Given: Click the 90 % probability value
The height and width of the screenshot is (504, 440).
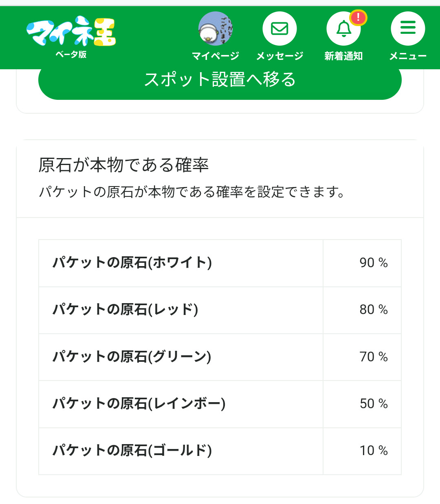Looking at the screenshot, I should click(373, 263).
